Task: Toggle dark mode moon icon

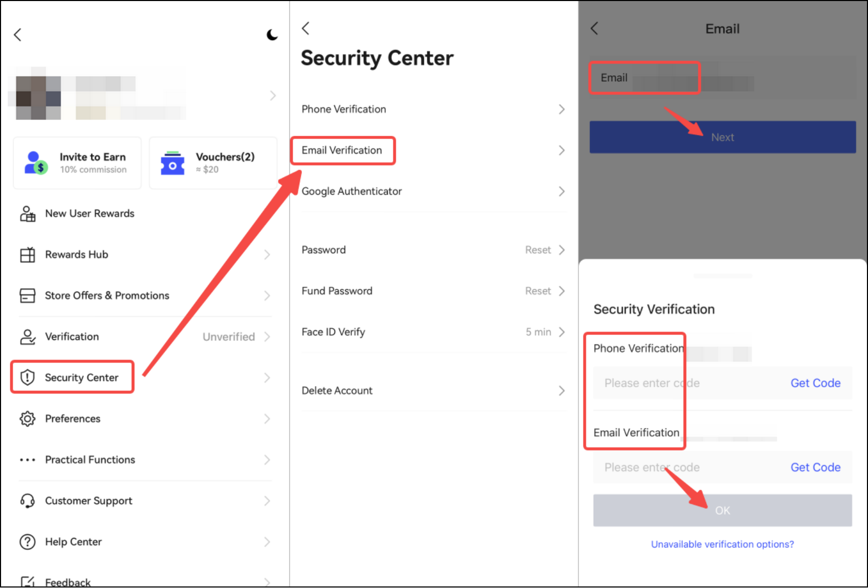Action: pyautogui.click(x=272, y=35)
